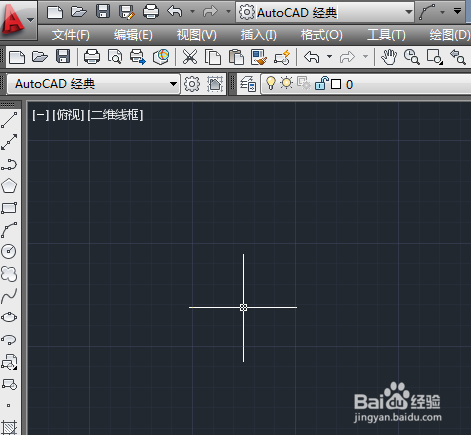The image size is (471, 435).
Task: Select the Polyline tool
Action: pyautogui.click(x=9, y=164)
